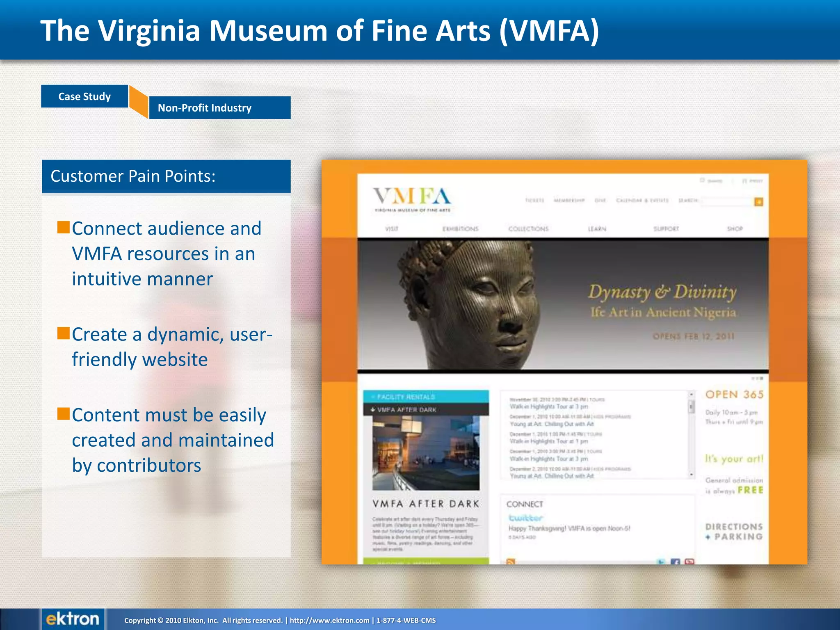This screenshot has width=840, height=630.
Task: Click the 'Create a dynamic, user-friendly website' bullet
Action: 165,347
